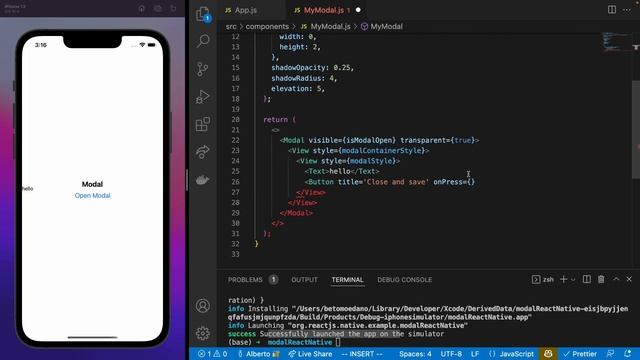Kill terminal with trash icon
The height and width of the screenshot is (360, 640).
601,279
